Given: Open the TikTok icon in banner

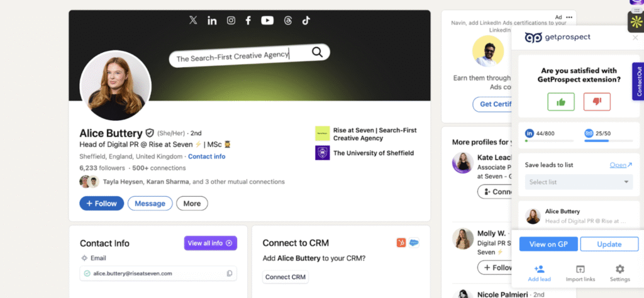Looking at the screenshot, I should coord(306,21).
